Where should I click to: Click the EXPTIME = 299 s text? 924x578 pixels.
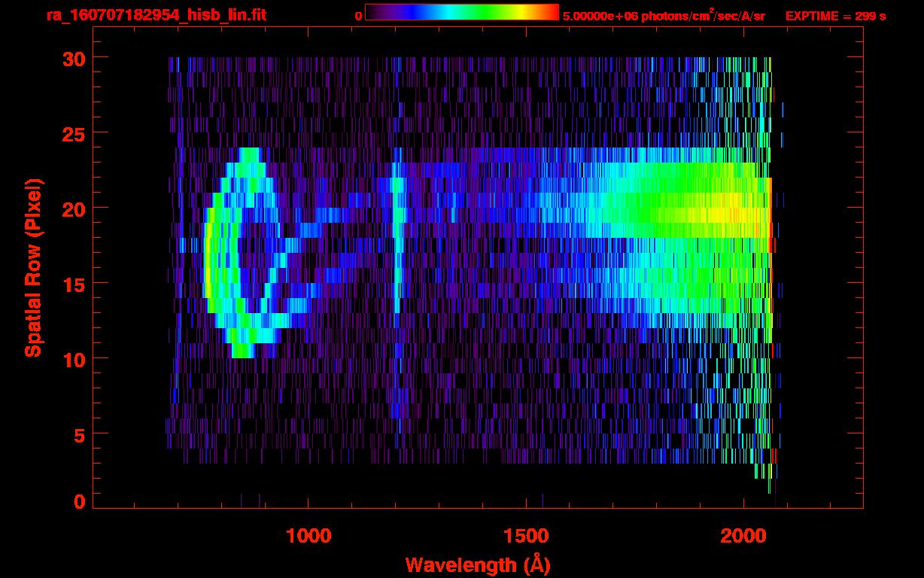tap(835, 16)
